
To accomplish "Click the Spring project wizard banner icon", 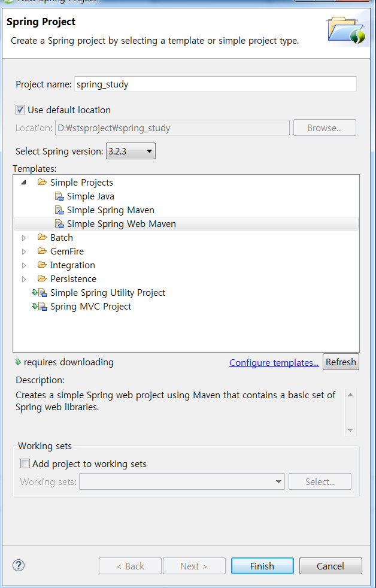I will pyautogui.click(x=345, y=29).
